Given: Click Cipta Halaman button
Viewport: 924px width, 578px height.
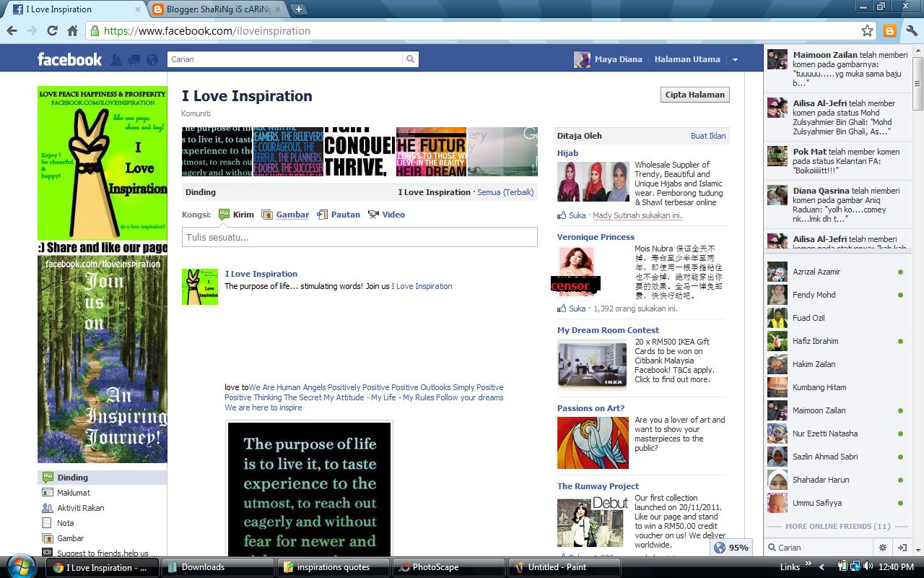Looking at the screenshot, I should 695,95.
